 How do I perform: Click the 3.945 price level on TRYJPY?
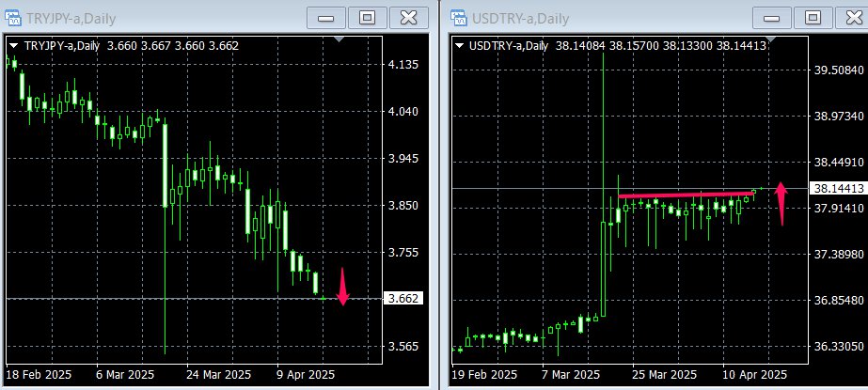pyautogui.click(x=403, y=159)
